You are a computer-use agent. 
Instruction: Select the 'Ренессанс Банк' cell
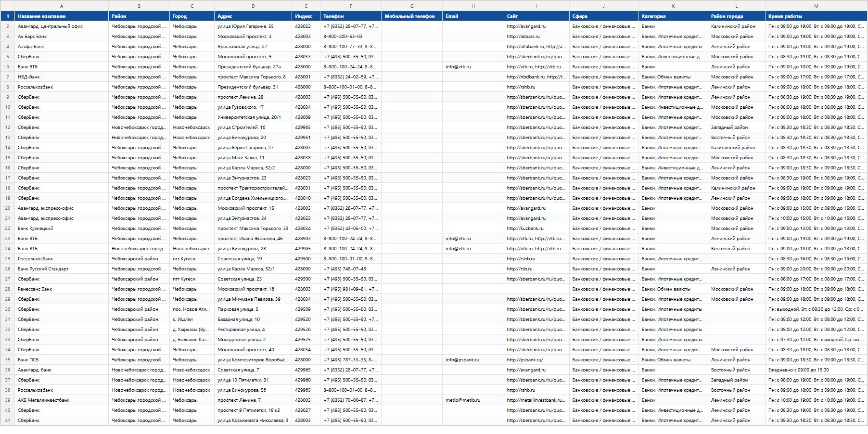(x=62, y=289)
